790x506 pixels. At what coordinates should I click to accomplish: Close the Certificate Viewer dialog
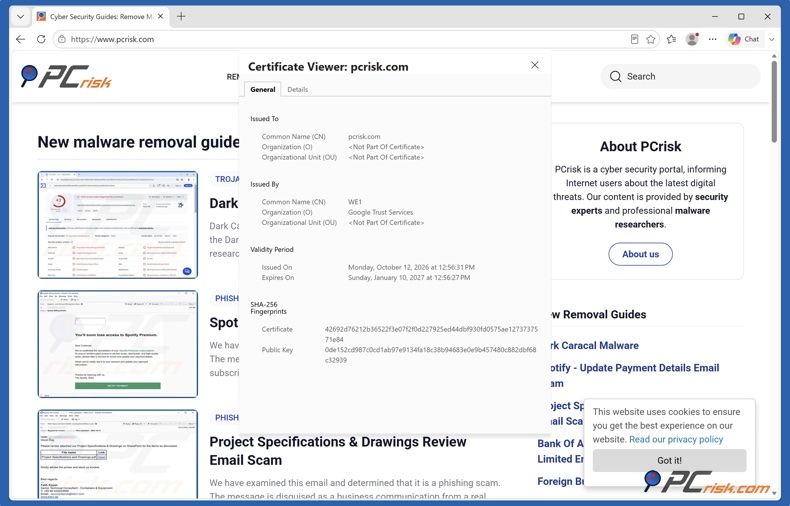(535, 65)
